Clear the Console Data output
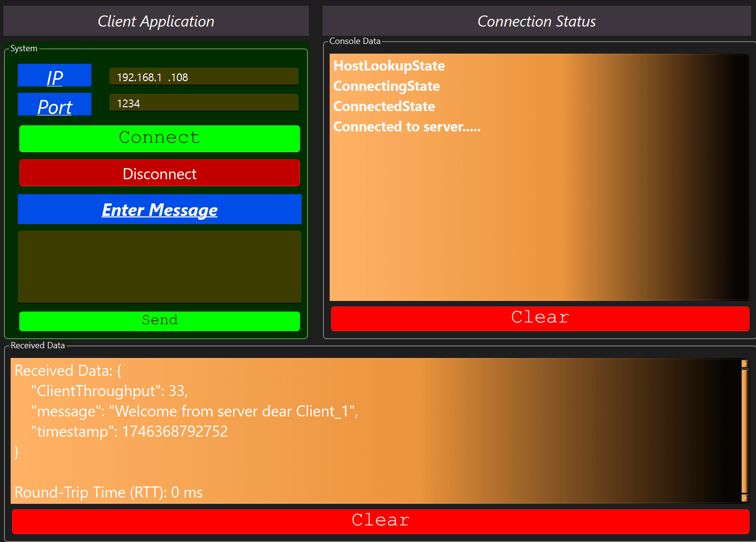The width and height of the screenshot is (756, 542). (x=538, y=318)
